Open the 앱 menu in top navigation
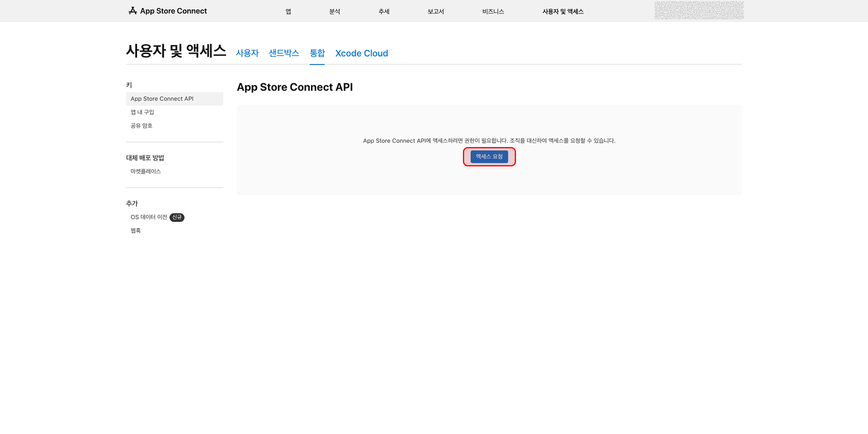 tap(288, 11)
